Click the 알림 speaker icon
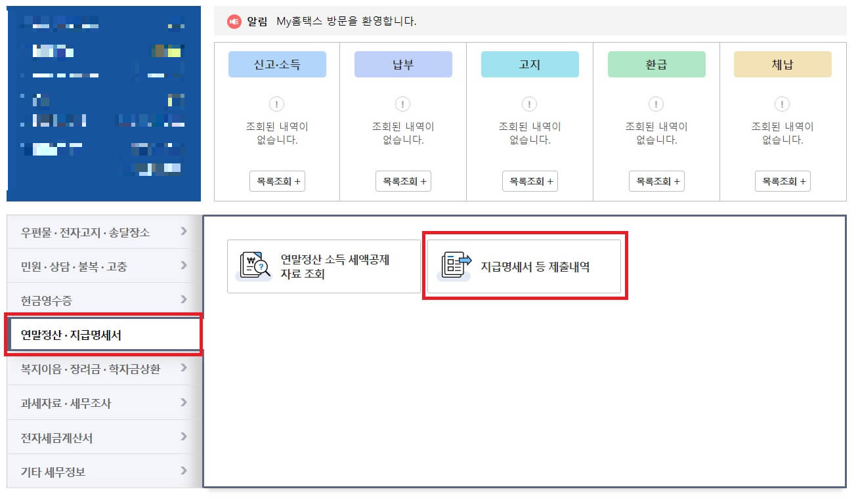This screenshot has height=504, width=858. 234,21
